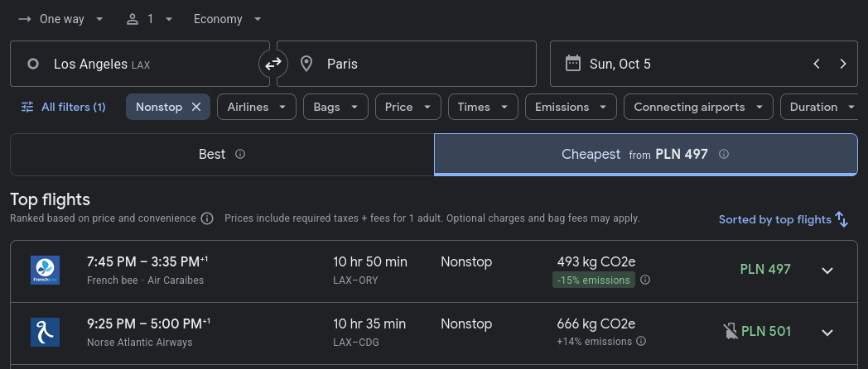Image resolution: width=868 pixels, height=369 pixels.
Task: Click the no carry-on bag icon
Action: coord(731,332)
